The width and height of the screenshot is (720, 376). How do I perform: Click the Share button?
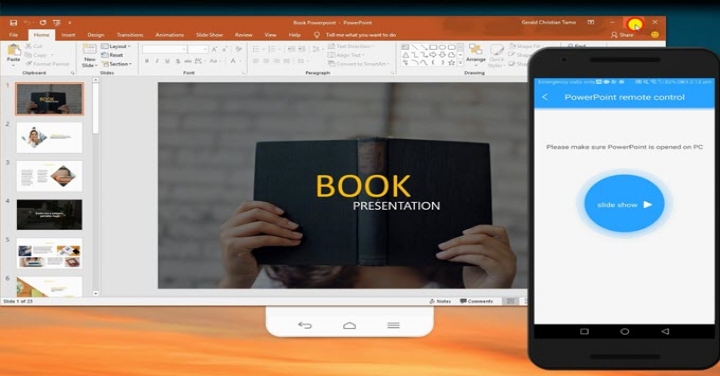(x=622, y=35)
